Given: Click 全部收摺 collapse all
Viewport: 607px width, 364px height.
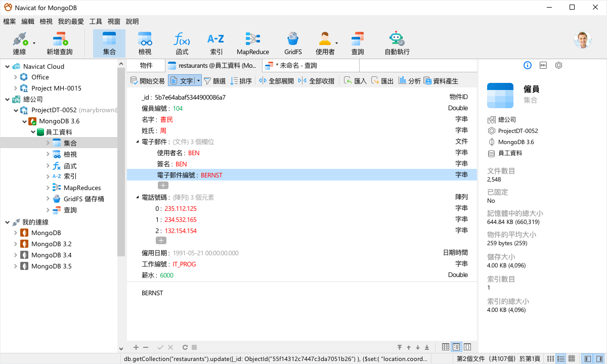Looking at the screenshot, I should 317,81.
